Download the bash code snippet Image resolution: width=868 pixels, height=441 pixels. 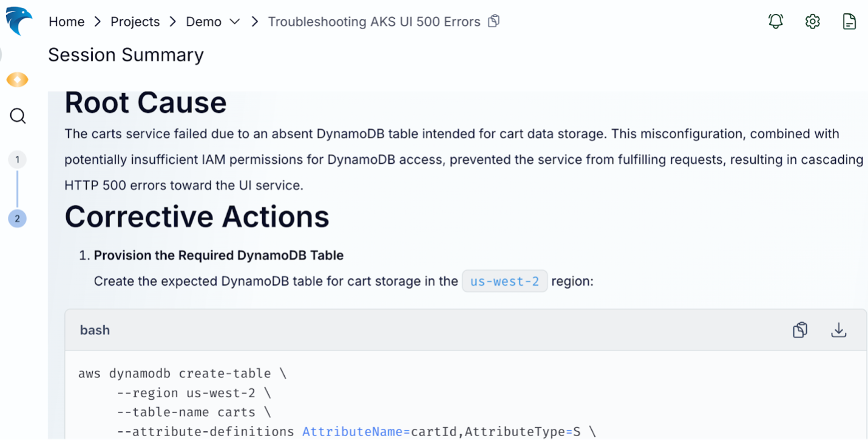point(838,330)
